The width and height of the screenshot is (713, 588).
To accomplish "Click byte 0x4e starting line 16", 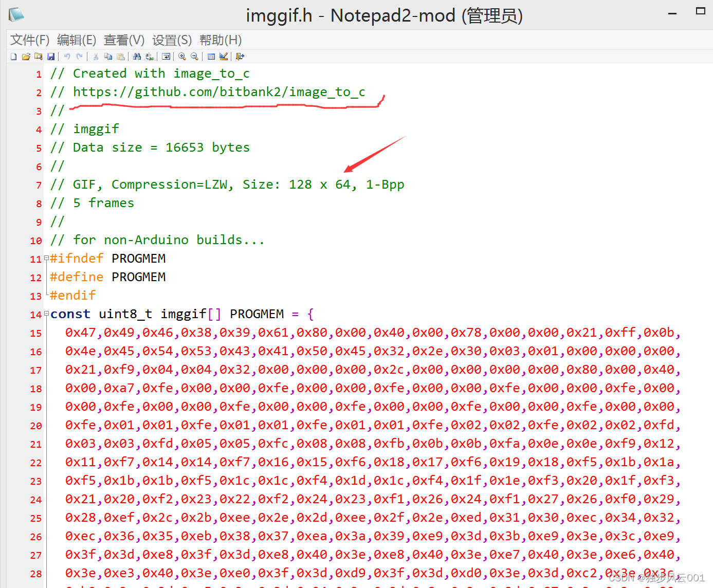I will coord(81,351).
